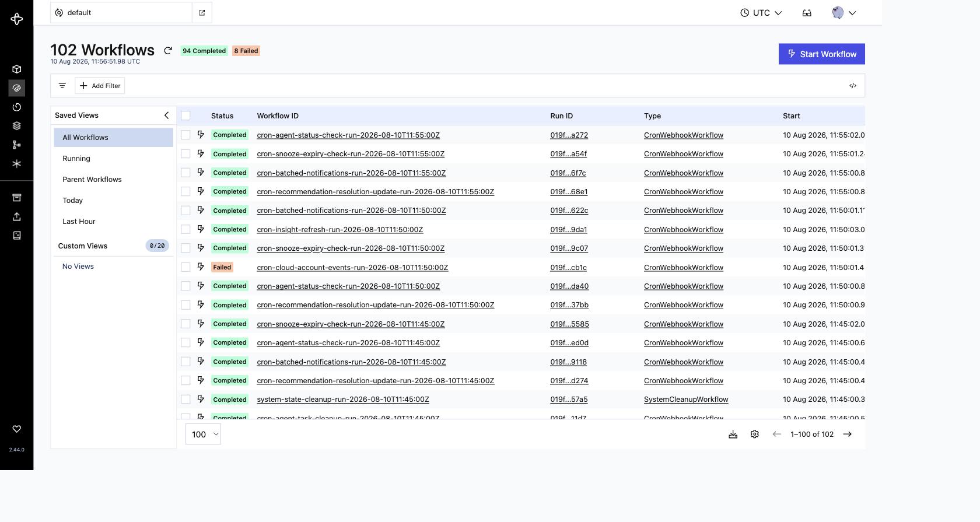Check the Failed cron-cloud-account-events row checkbox
This screenshot has height=522, width=980.
(x=185, y=267)
